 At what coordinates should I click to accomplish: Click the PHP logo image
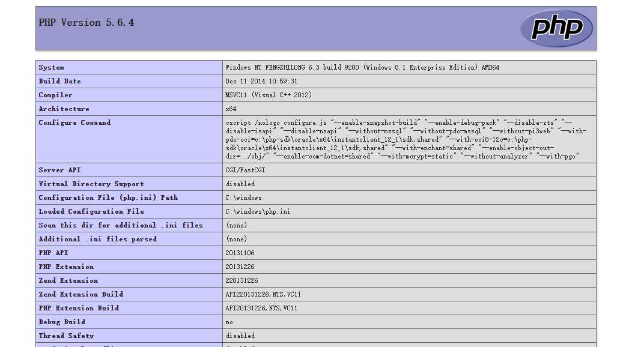556,28
